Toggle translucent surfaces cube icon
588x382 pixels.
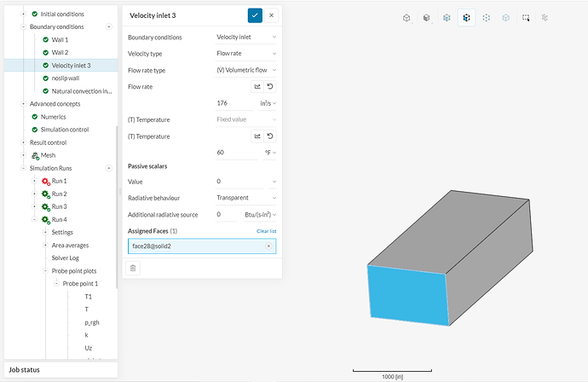(x=506, y=18)
